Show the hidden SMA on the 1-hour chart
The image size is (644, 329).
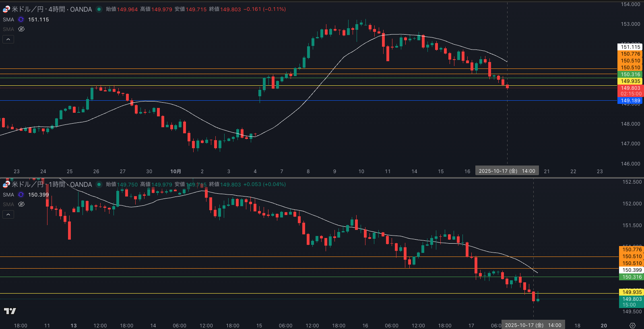21,204
